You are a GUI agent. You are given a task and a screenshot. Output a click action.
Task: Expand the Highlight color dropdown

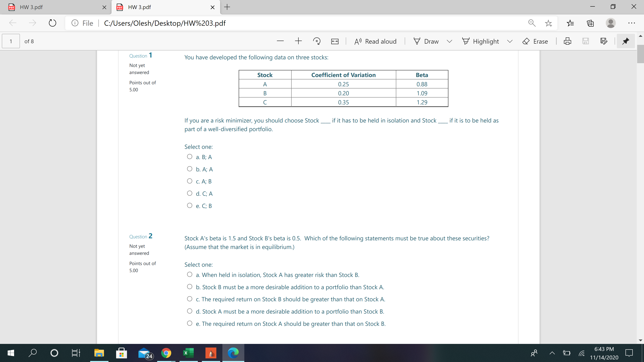(510, 41)
